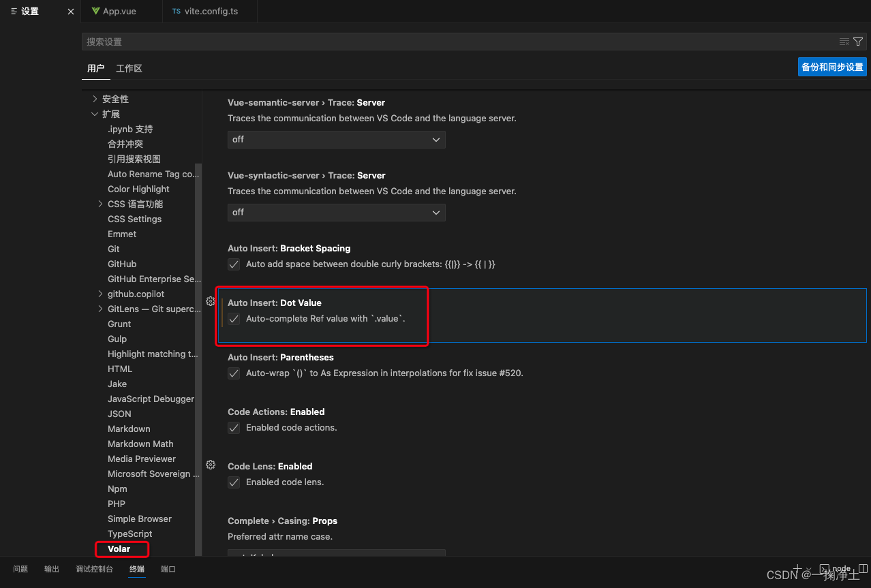
Task: Select Gulp in the settings tree
Action: pyautogui.click(x=117, y=339)
